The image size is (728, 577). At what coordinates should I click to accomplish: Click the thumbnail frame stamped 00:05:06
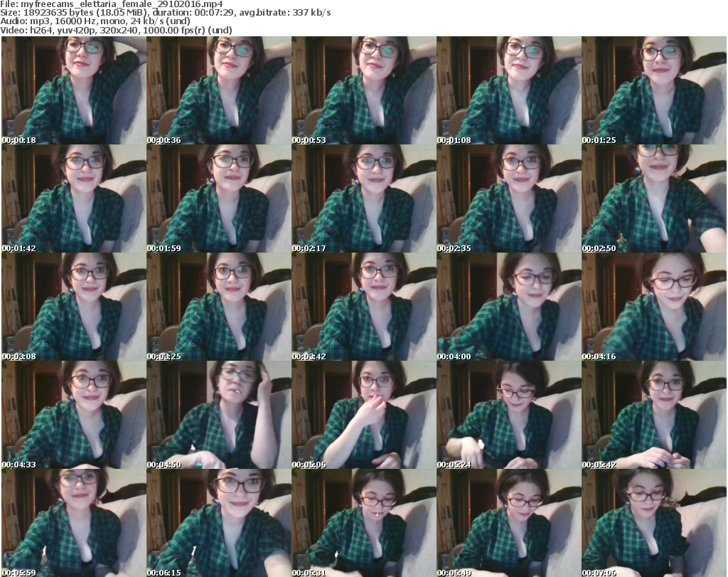(x=364, y=415)
